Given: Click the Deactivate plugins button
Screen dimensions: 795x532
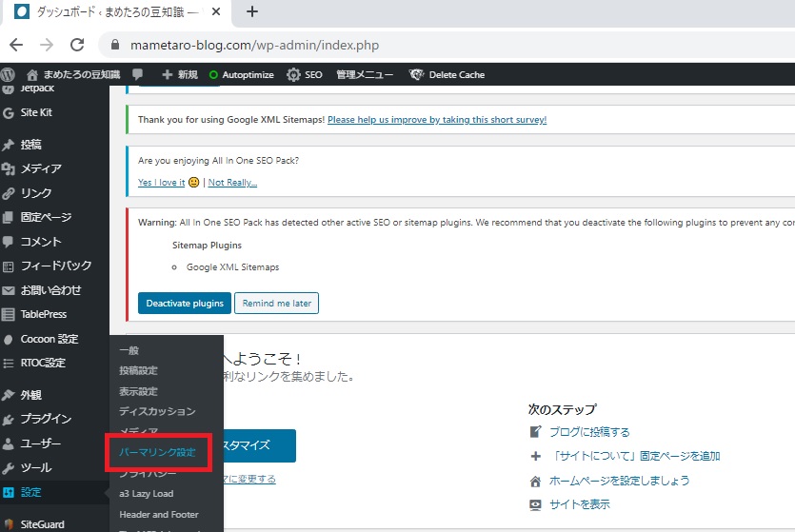Looking at the screenshot, I should [185, 303].
